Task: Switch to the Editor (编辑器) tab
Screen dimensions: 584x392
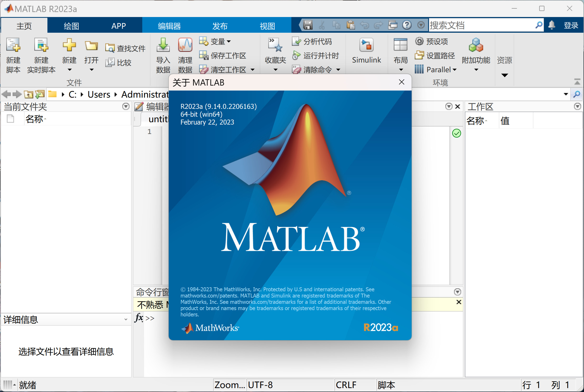Action: (x=169, y=26)
